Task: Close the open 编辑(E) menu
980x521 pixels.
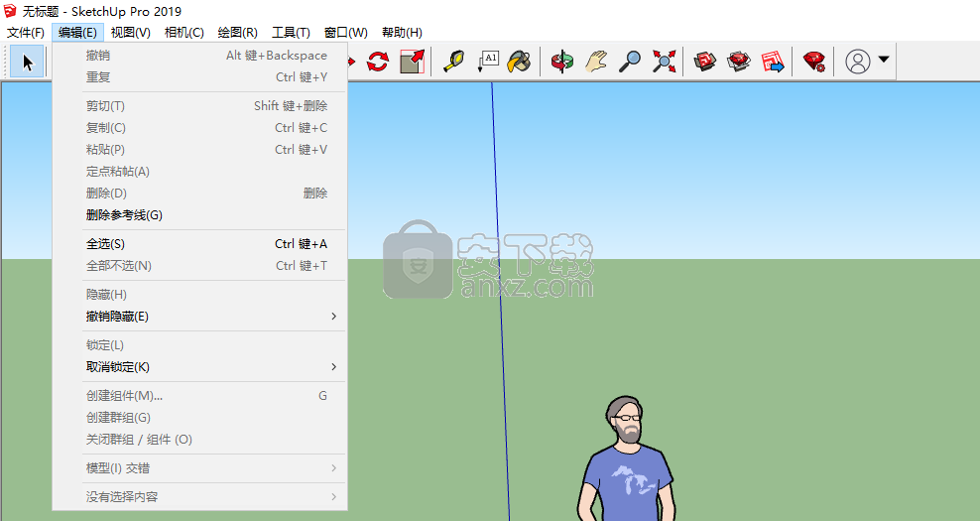Action: 77,33
